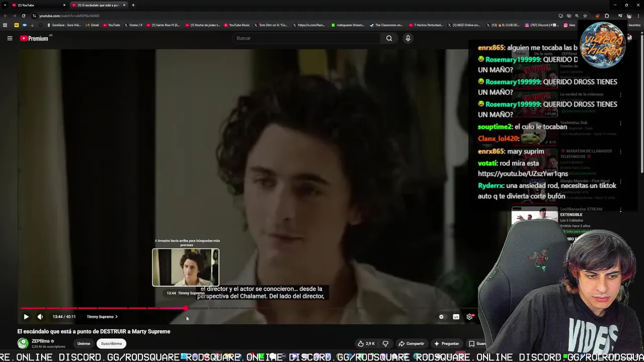
Task: Open the youtu.be link in chat
Action: click(523, 173)
